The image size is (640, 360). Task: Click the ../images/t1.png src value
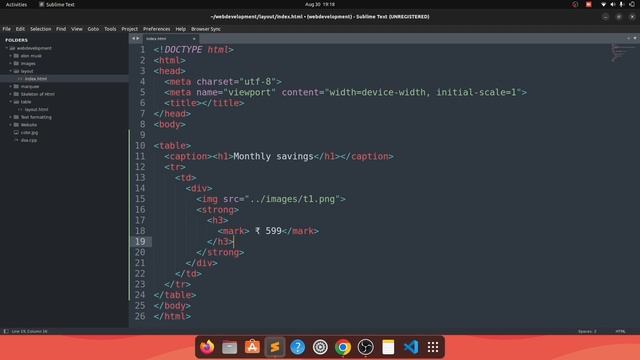click(x=292, y=199)
